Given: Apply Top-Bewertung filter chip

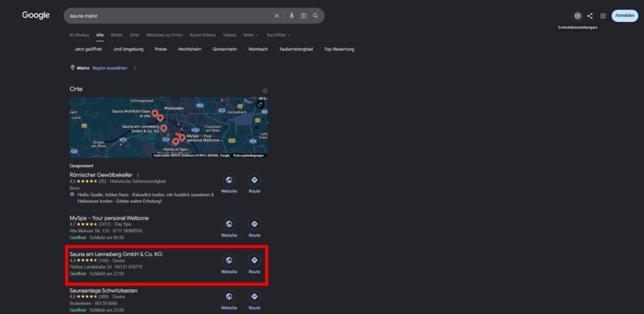Looking at the screenshot, I should coord(339,49).
